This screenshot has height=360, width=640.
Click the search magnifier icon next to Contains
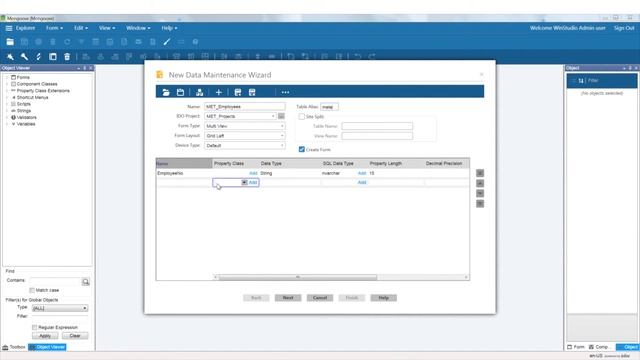coord(85,282)
